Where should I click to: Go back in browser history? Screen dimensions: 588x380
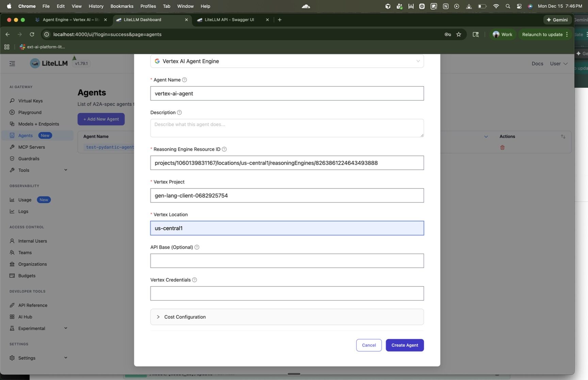(7, 34)
